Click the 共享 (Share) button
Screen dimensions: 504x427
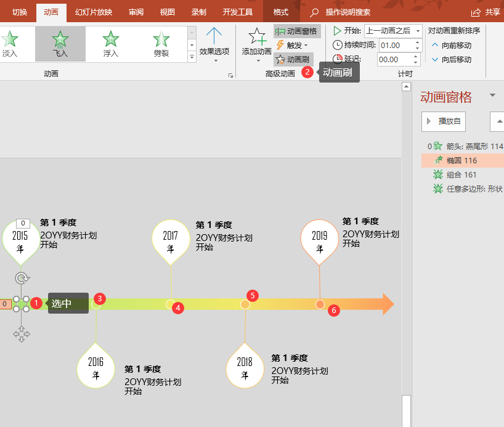click(487, 11)
